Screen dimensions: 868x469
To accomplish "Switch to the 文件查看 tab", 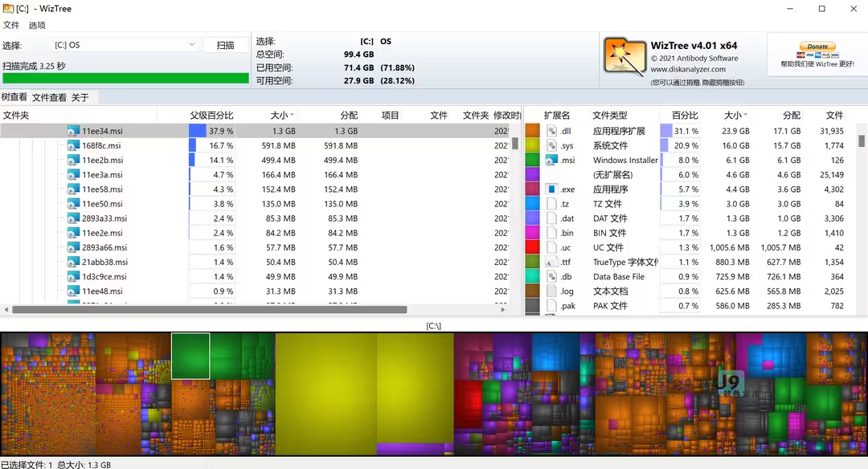I will tap(49, 97).
